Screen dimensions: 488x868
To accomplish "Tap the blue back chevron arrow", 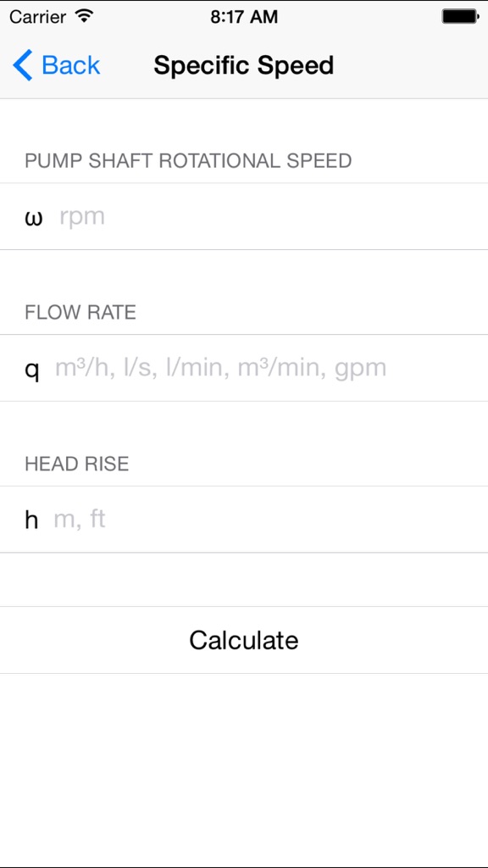I will (x=23, y=65).
